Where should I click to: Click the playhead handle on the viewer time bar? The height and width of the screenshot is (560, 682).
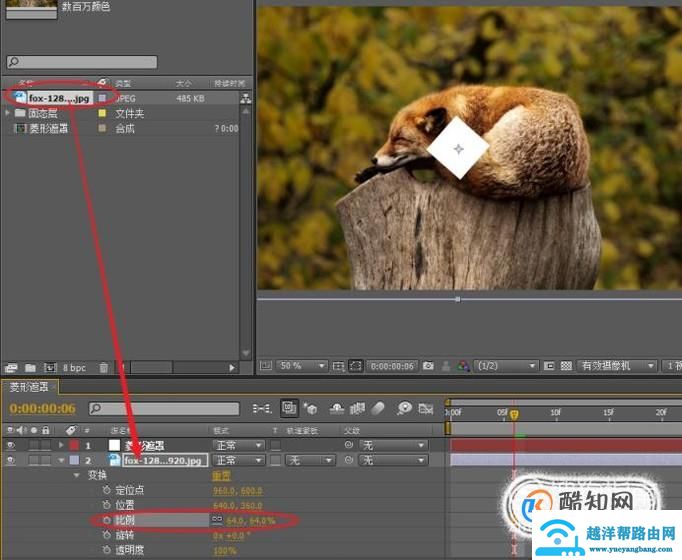[458, 299]
